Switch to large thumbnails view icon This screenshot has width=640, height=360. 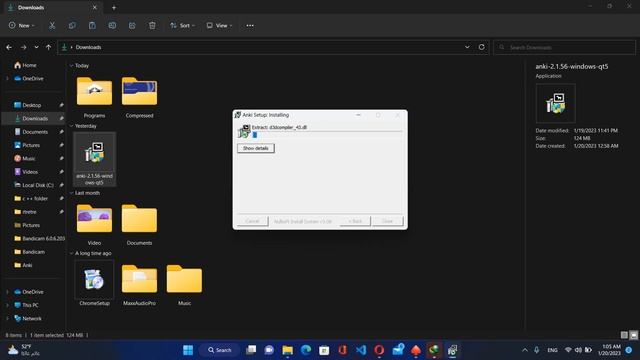pos(633,335)
